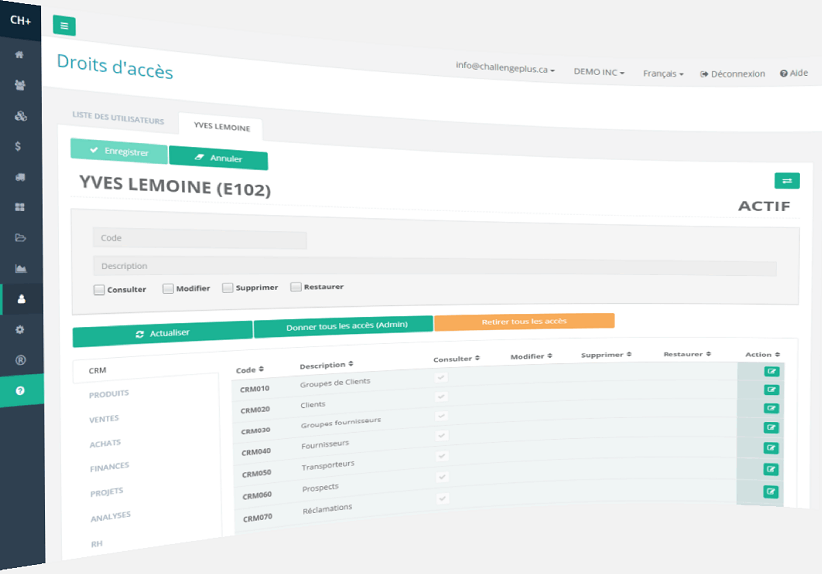Image resolution: width=822 pixels, height=574 pixels.
Task: Open the truck delivery icon in sidebar
Action: click(x=20, y=177)
